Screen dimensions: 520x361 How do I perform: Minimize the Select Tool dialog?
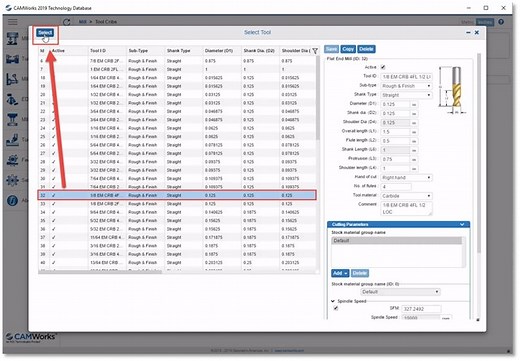[x=468, y=32]
